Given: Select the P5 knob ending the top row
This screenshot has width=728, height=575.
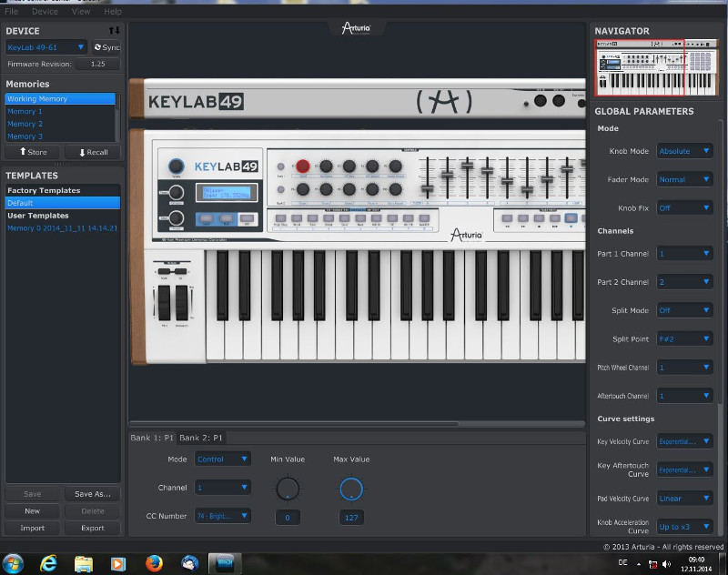Looking at the screenshot, I should click(396, 166).
